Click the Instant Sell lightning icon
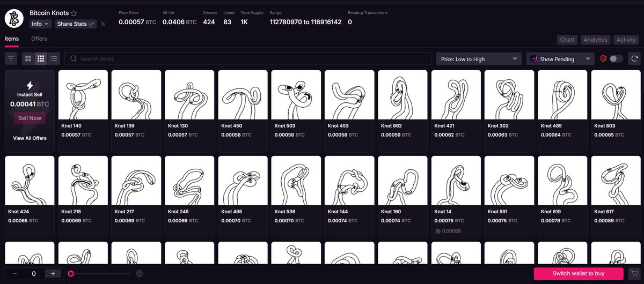Viewport: 644px width, 284px height. coord(30,85)
